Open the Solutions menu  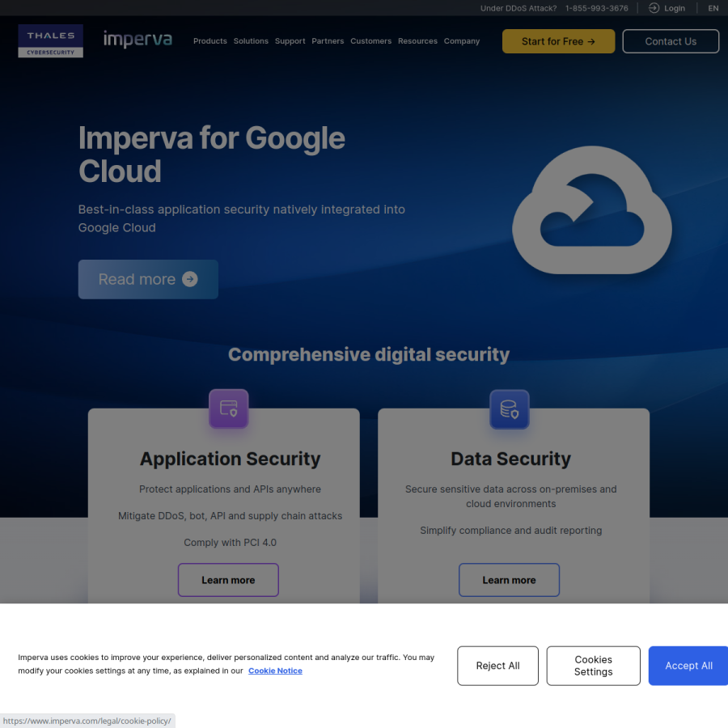click(x=251, y=41)
